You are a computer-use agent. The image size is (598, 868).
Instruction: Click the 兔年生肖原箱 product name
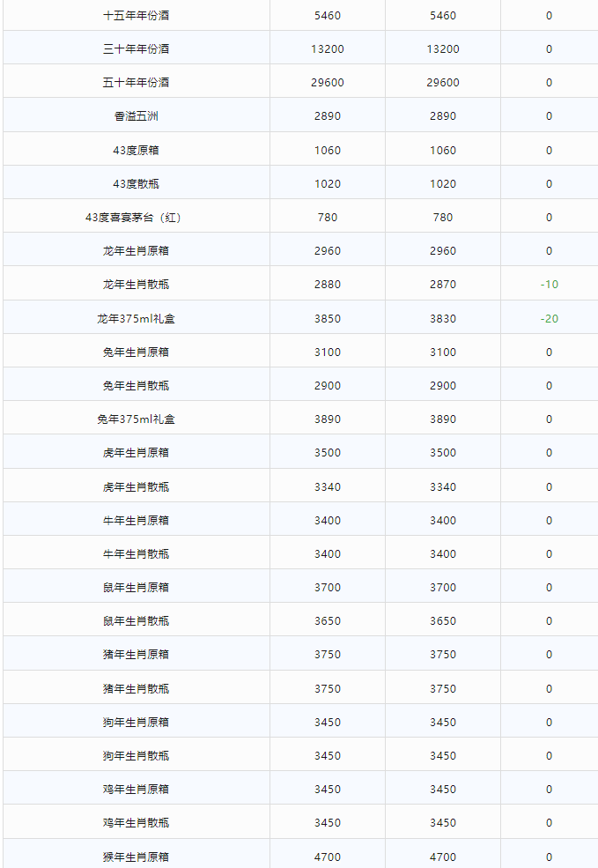137,352
